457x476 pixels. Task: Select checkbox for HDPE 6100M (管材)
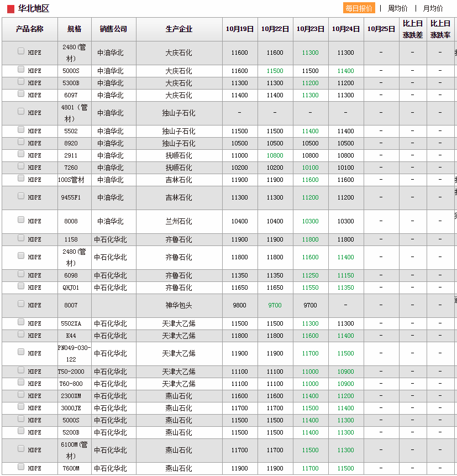click(x=21, y=448)
